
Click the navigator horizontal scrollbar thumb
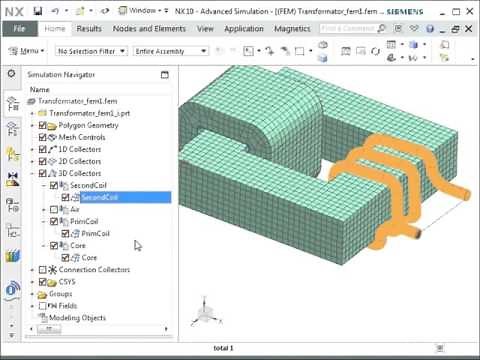[x=49, y=329]
